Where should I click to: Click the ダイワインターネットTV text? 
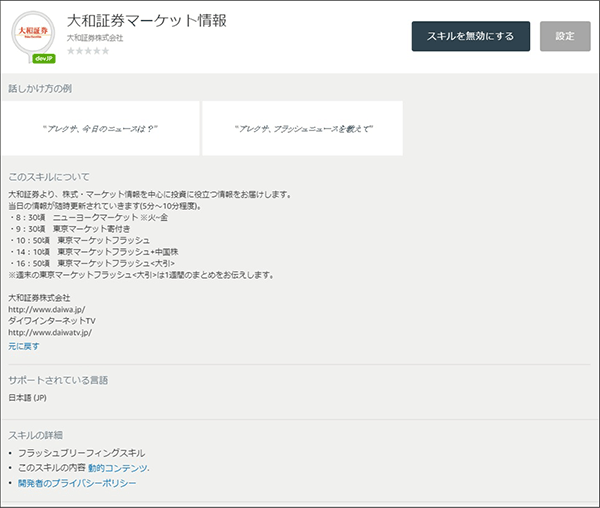52,321
